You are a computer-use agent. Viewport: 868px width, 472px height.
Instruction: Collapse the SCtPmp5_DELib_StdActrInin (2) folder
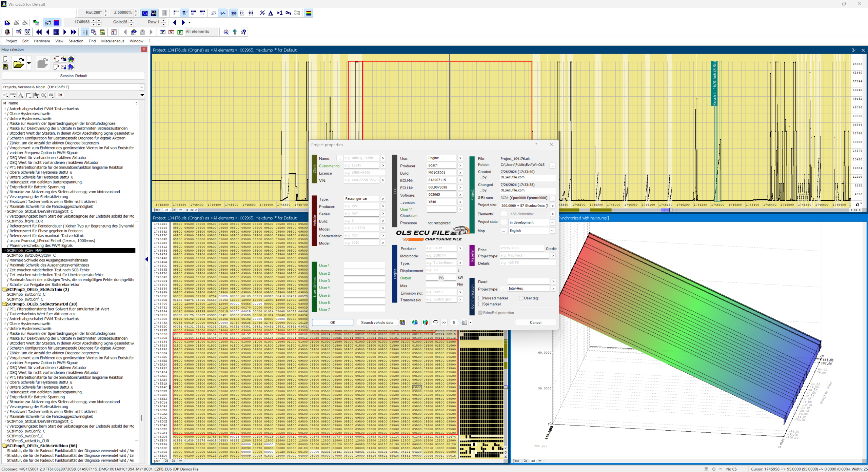coord(5,290)
